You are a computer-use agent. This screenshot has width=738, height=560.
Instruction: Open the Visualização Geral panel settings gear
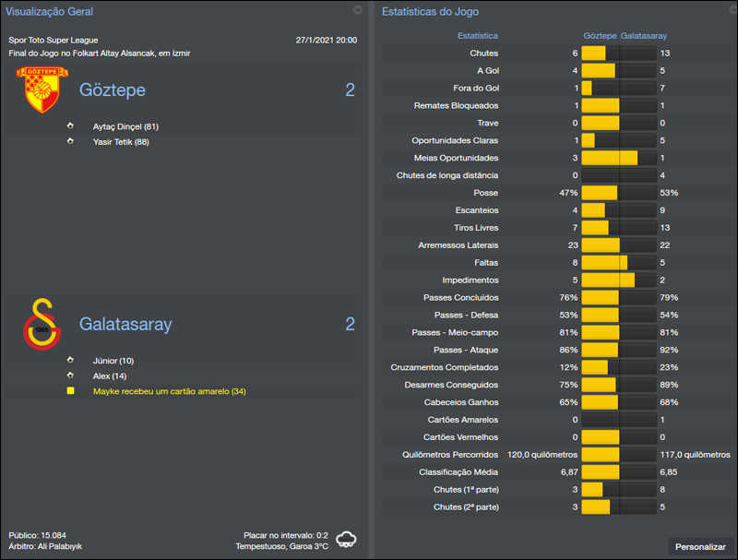[x=359, y=12]
